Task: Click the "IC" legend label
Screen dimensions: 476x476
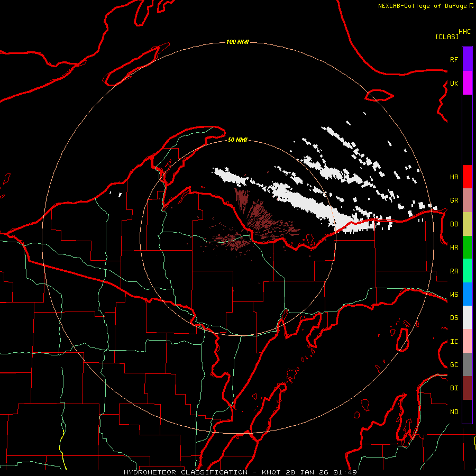Action: [x=454, y=342]
